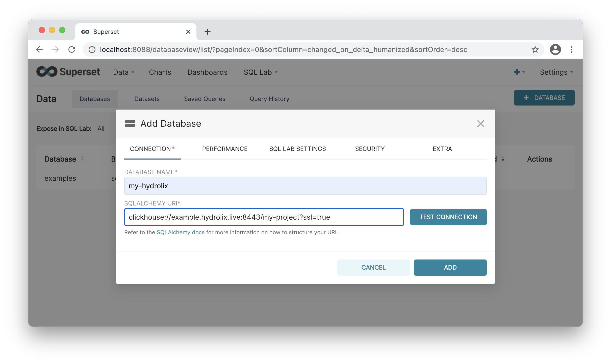Image resolution: width=611 pixels, height=364 pixels.
Task: Switch to the SECURITY tab
Action: pos(370,149)
